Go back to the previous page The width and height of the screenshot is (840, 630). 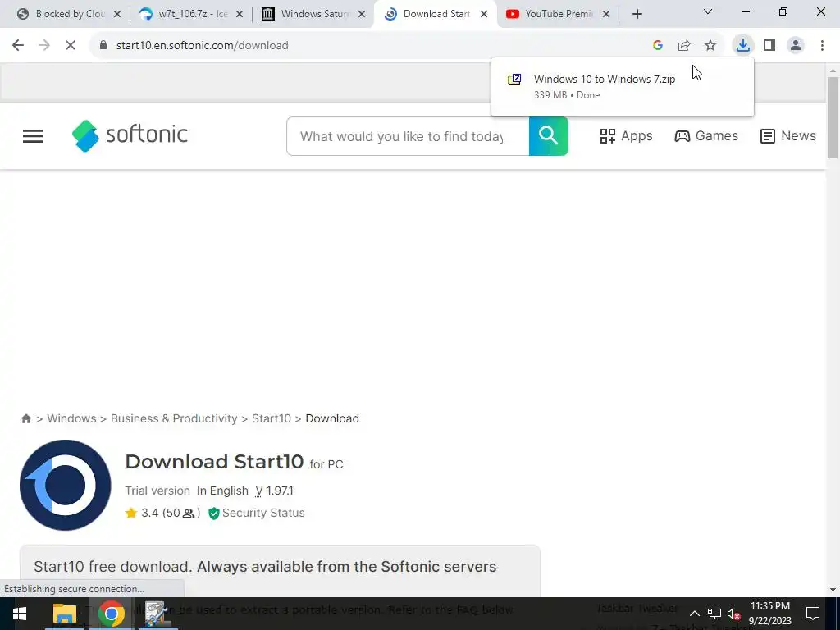(x=18, y=46)
